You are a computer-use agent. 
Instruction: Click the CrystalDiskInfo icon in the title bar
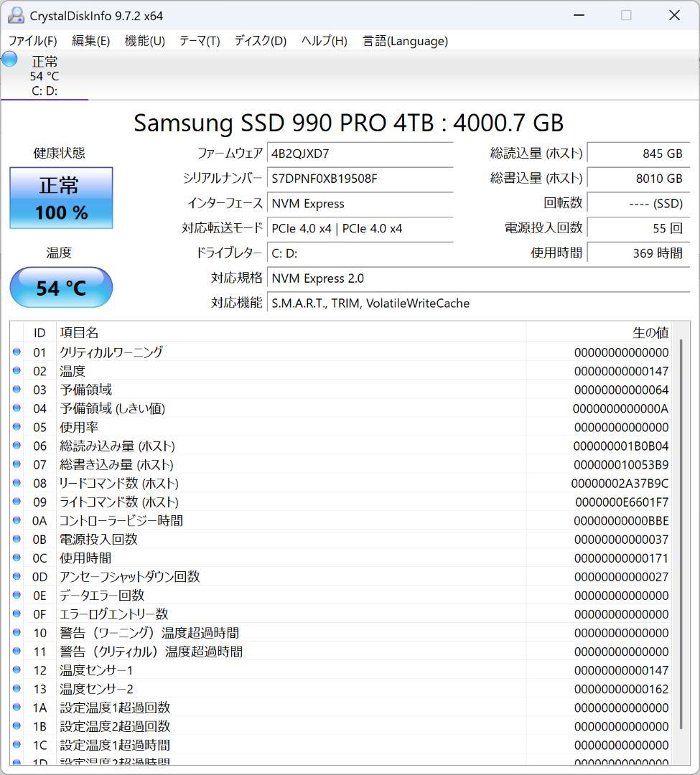click(x=16, y=14)
